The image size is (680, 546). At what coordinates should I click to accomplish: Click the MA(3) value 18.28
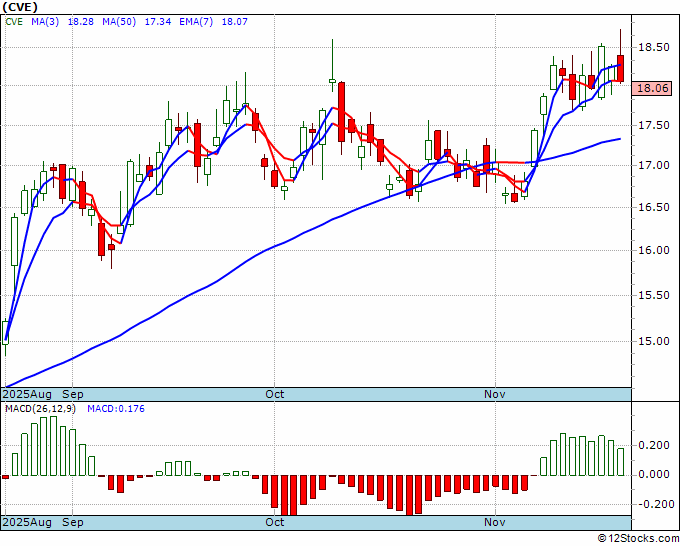(x=81, y=22)
